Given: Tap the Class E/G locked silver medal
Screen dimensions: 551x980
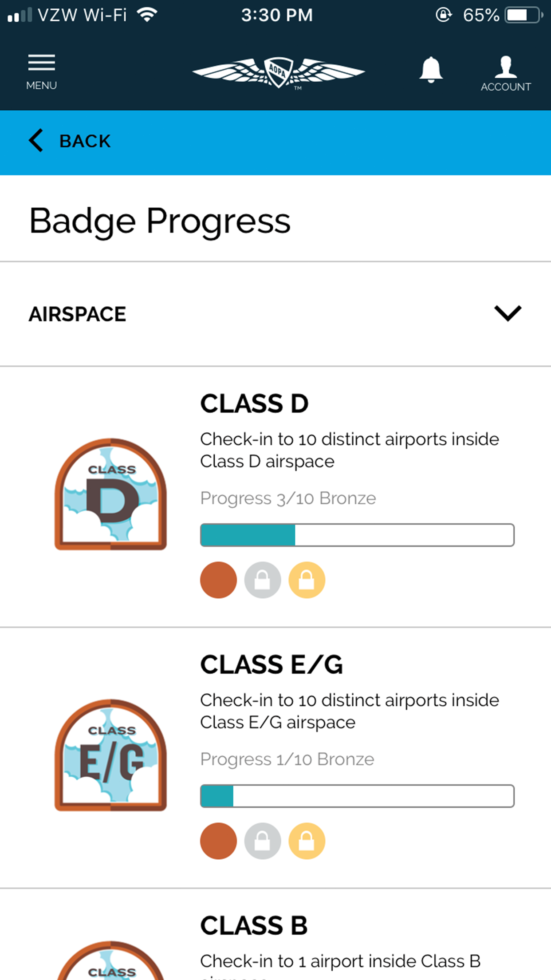Looking at the screenshot, I should tap(263, 841).
